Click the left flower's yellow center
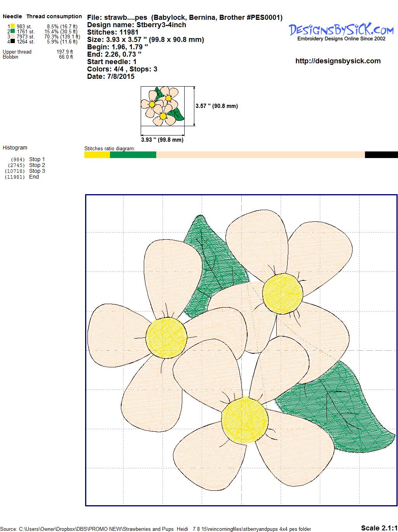The image size is (398, 532). [x=166, y=336]
